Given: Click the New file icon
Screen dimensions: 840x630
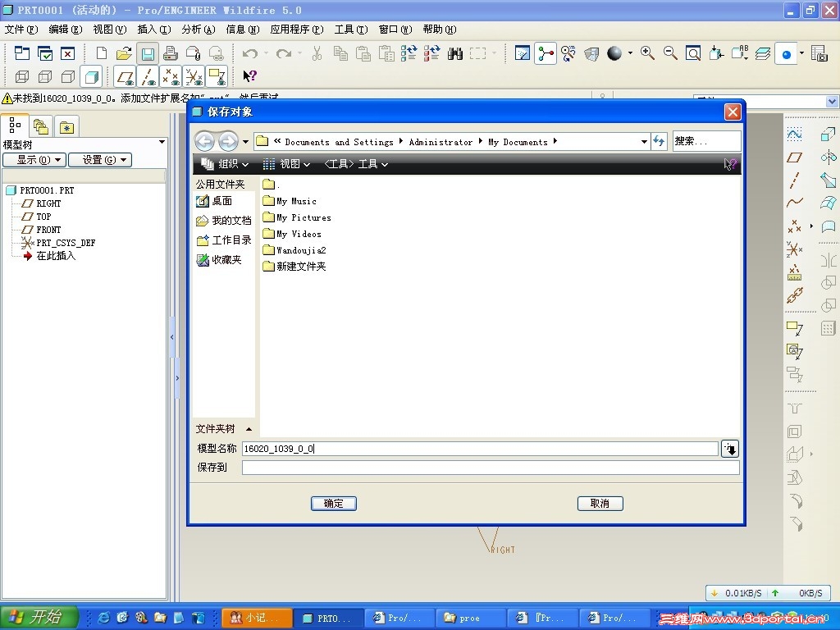Looking at the screenshot, I should pos(101,53).
